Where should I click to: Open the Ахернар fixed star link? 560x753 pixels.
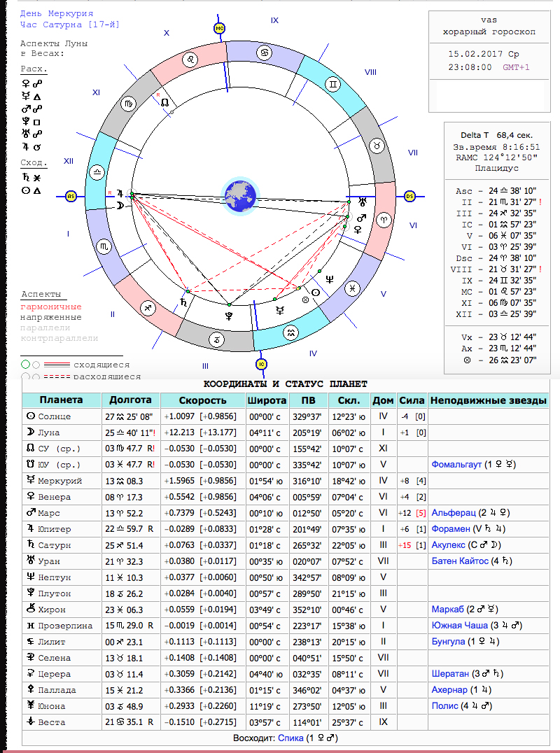tap(449, 689)
